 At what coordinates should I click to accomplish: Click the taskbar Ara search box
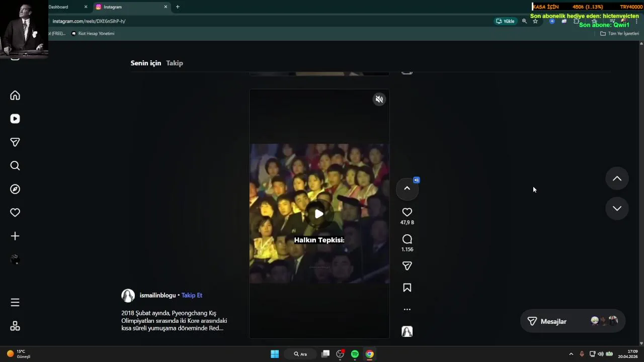pos(300,354)
